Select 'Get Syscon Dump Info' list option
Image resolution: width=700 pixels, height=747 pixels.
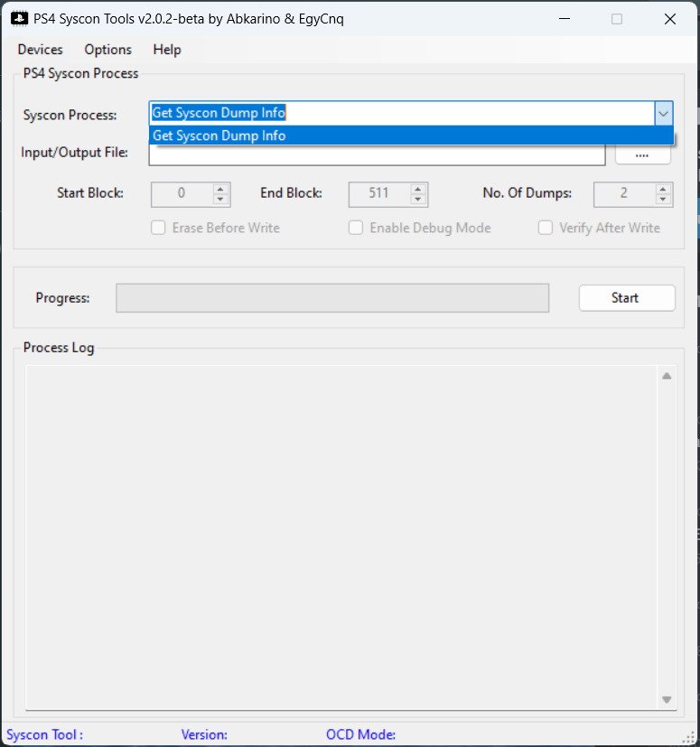click(x=411, y=135)
